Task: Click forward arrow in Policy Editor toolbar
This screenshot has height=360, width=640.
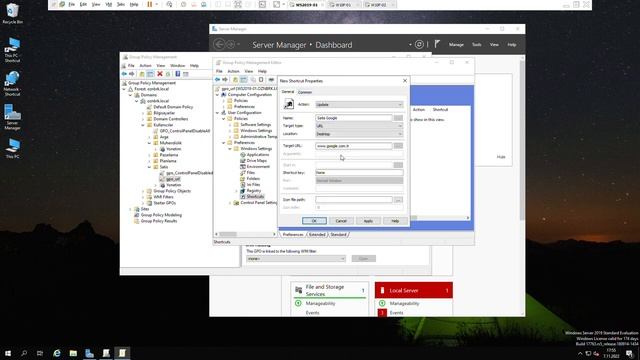Action: pos(224,80)
